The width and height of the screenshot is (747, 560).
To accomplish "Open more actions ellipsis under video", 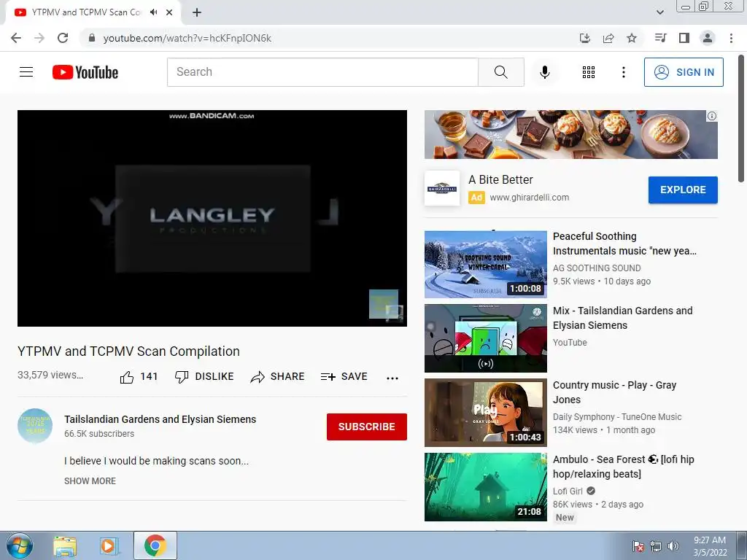I will click(392, 378).
